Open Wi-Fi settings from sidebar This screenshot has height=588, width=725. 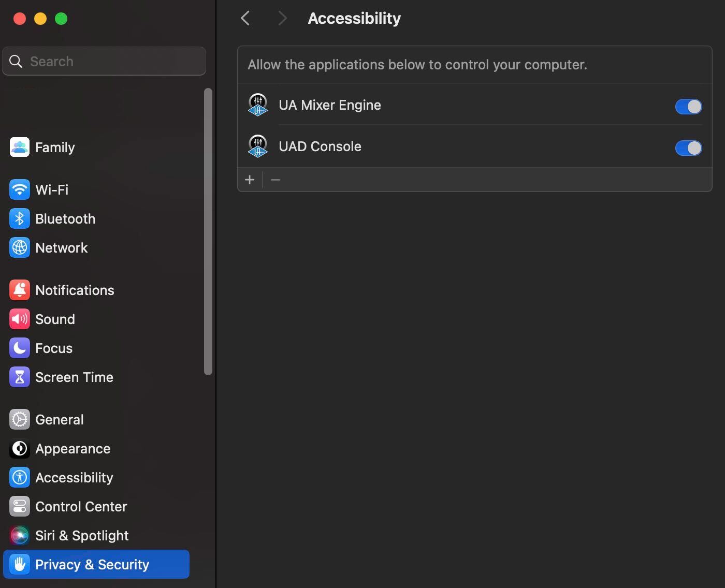[52, 189]
